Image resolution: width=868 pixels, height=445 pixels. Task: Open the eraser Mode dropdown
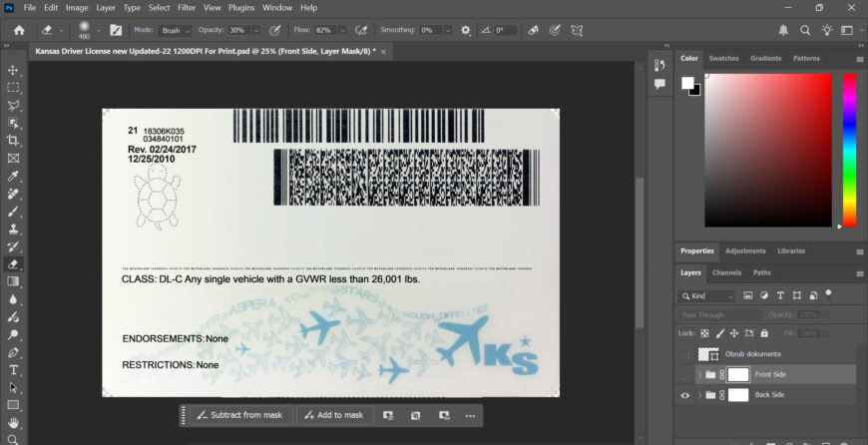[175, 31]
